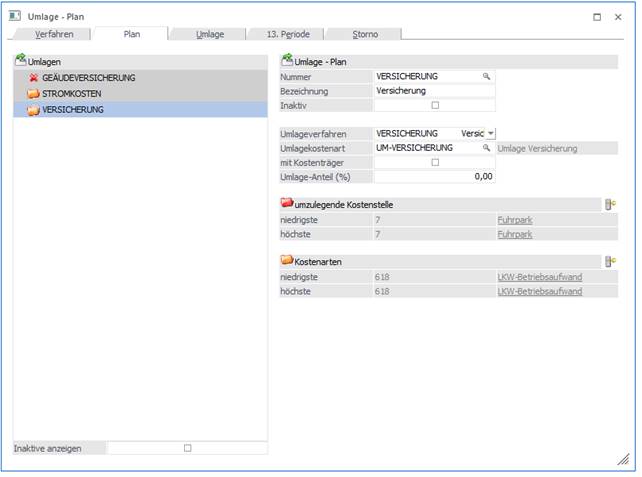The image size is (642, 477).
Task: Open the Umlageverfahren dropdown arrow
Action: pyautogui.click(x=490, y=133)
